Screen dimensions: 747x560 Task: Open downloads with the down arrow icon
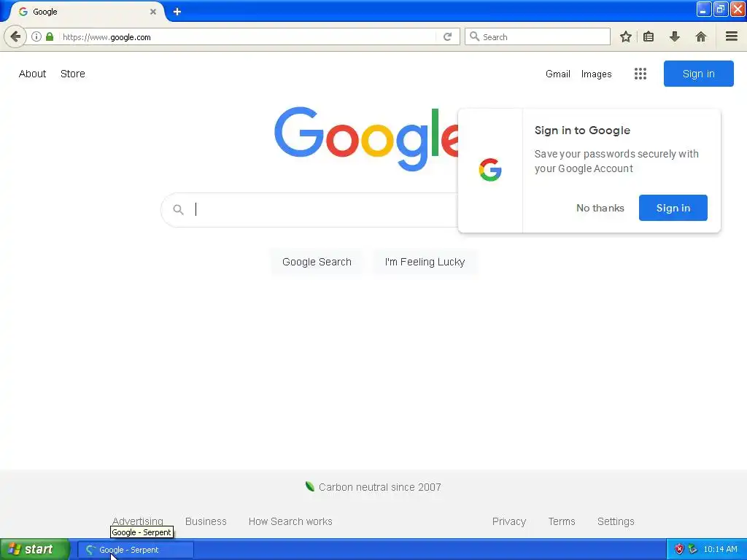coord(674,36)
